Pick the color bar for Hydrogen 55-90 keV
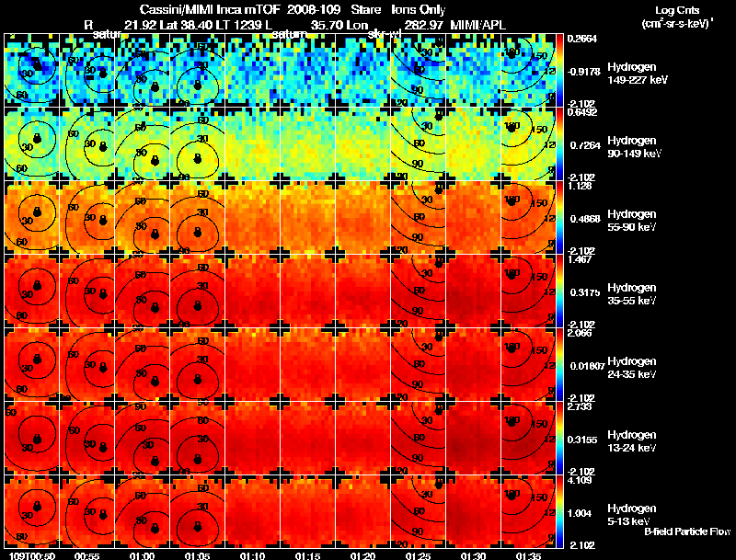 coord(559,218)
